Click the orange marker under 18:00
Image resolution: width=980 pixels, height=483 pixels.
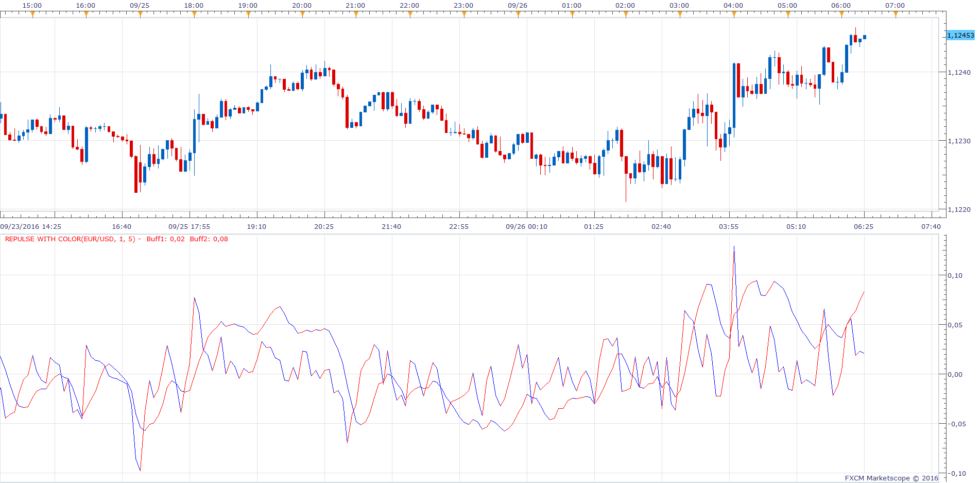click(x=194, y=14)
